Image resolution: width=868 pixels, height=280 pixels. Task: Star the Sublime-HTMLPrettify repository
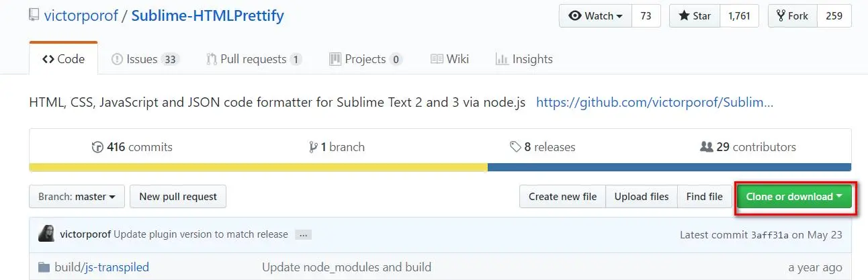click(695, 16)
